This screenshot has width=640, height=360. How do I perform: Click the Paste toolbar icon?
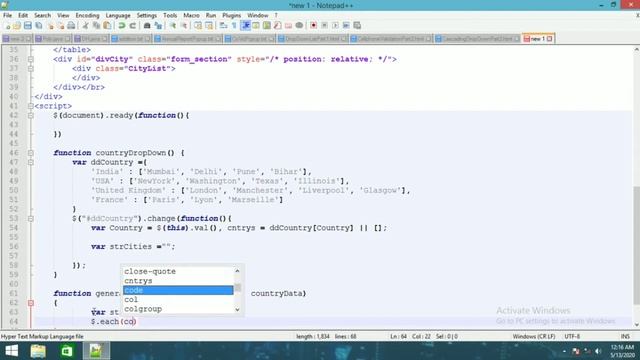click(x=107, y=25)
